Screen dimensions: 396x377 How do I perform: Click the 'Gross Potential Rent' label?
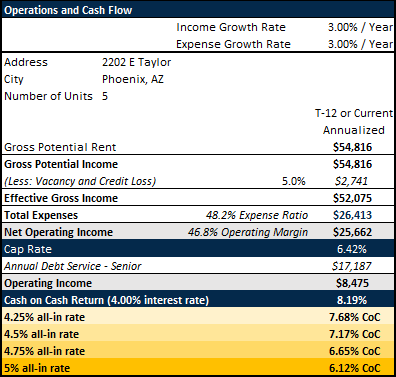(x=60, y=147)
